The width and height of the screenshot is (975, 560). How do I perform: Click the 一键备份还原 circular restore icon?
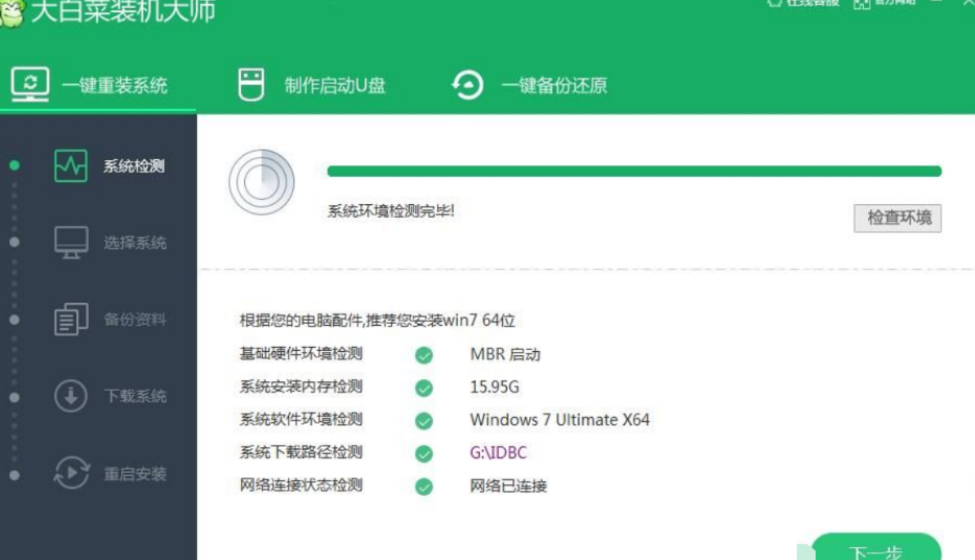(x=467, y=85)
